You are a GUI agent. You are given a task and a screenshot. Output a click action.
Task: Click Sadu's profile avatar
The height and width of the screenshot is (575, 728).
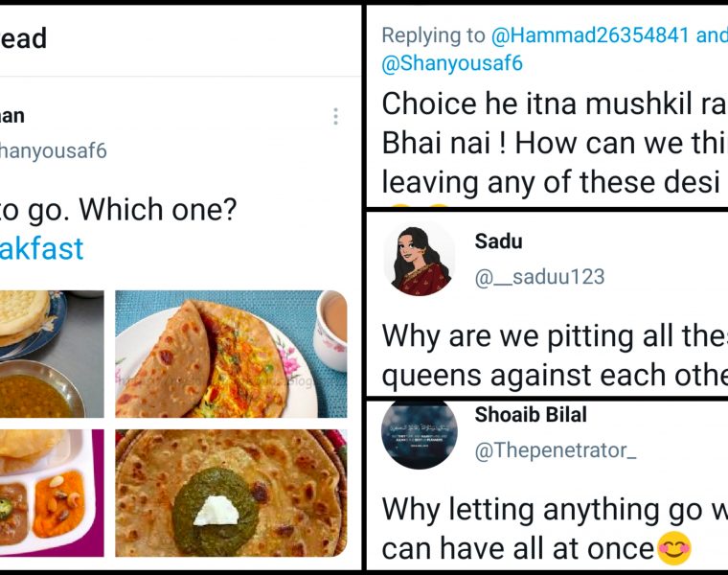point(420,258)
